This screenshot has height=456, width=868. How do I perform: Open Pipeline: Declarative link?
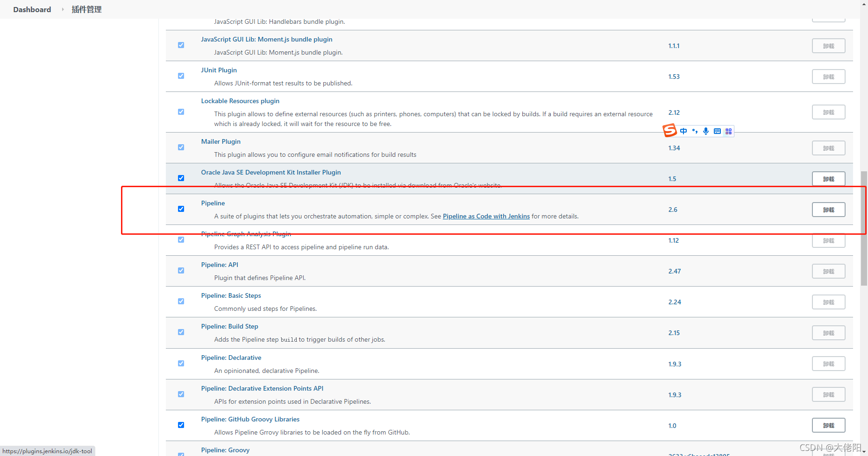point(231,358)
